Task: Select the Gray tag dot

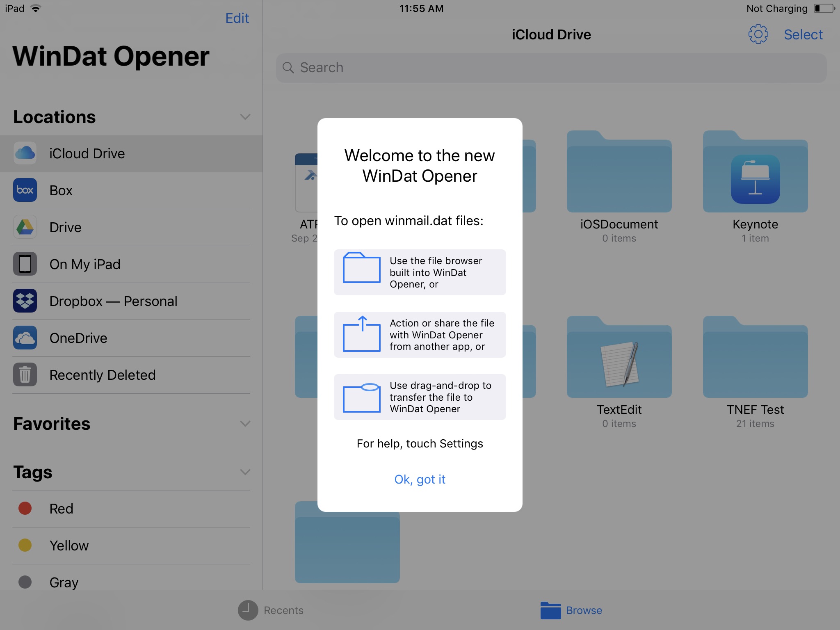Action: coord(25,582)
